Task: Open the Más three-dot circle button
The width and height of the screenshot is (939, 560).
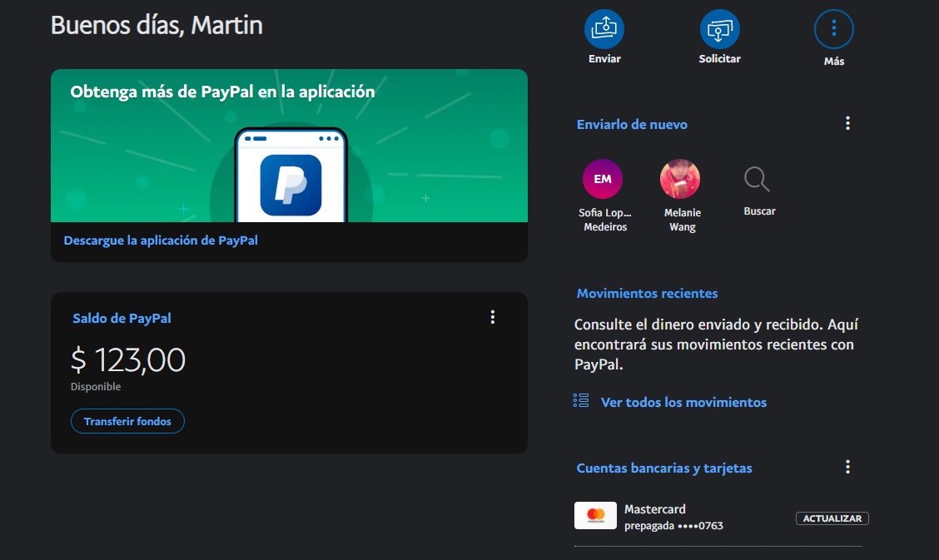Action: 833,29
